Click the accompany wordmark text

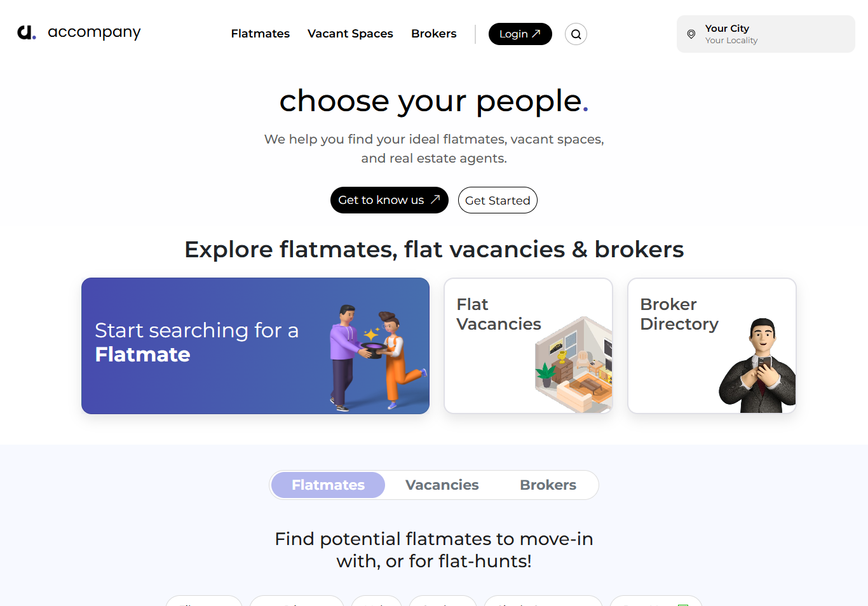coord(94,32)
